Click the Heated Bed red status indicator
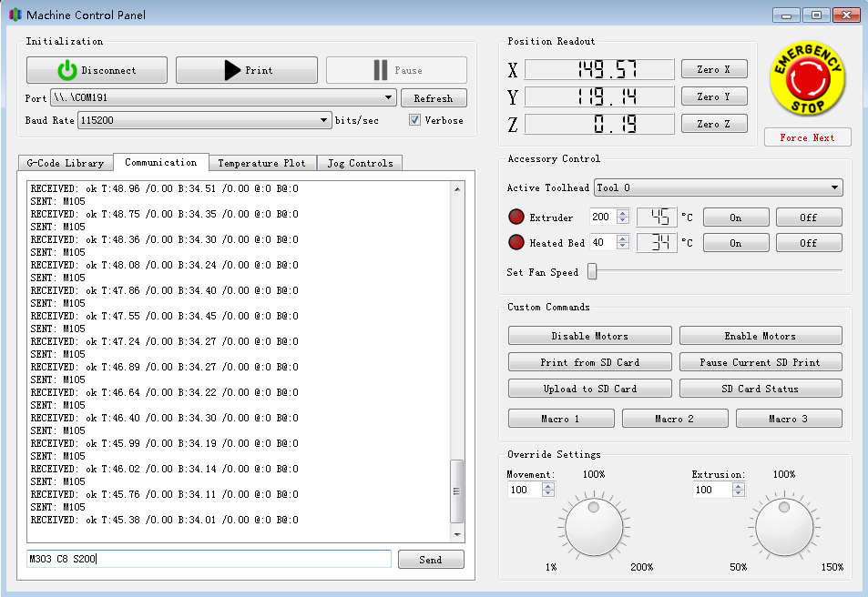Image resolution: width=868 pixels, height=597 pixels. tap(516, 242)
